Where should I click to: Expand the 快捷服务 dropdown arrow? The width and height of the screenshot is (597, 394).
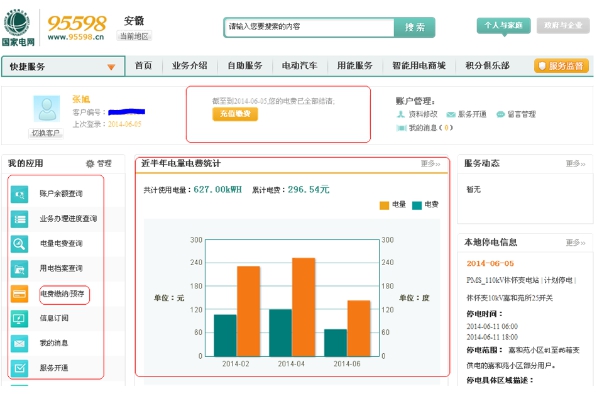(111, 67)
